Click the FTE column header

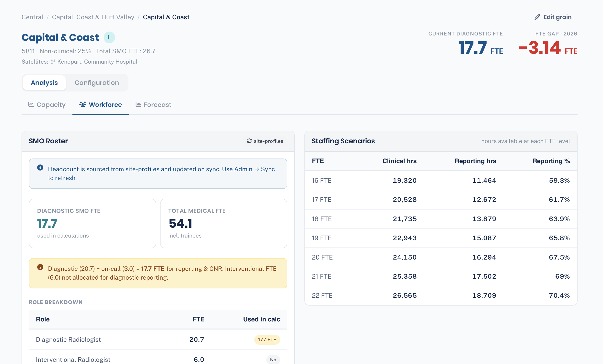[318, 161]
